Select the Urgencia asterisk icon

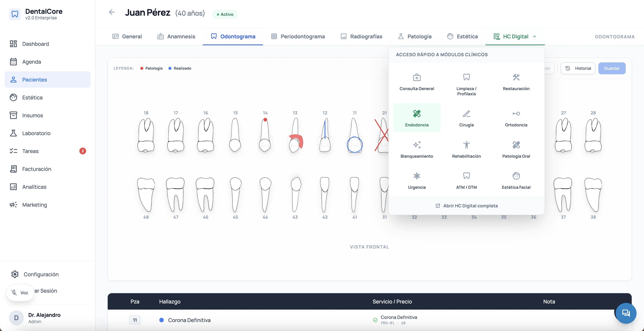pos(416,176)
